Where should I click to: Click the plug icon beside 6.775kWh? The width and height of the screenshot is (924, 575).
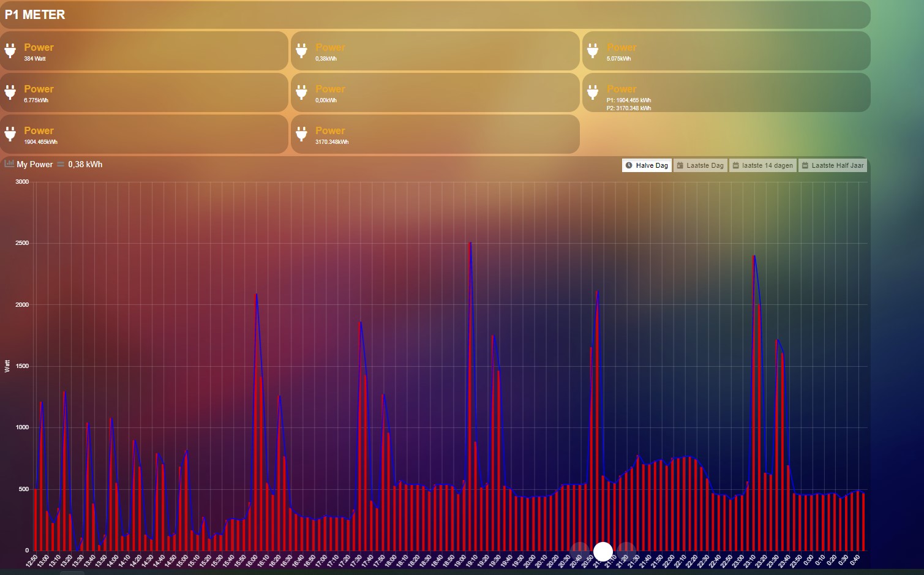click(10, 92)
